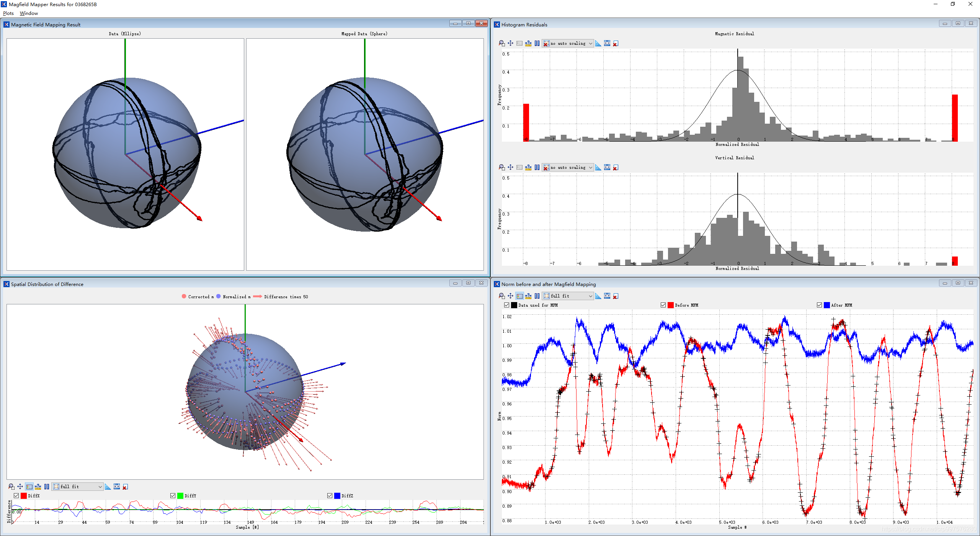Image resolution: width=980 pixels, height=536 pixels.
Task: Click clear plot icon in Vertical Residual toolbar
Action: pos(616,167)
